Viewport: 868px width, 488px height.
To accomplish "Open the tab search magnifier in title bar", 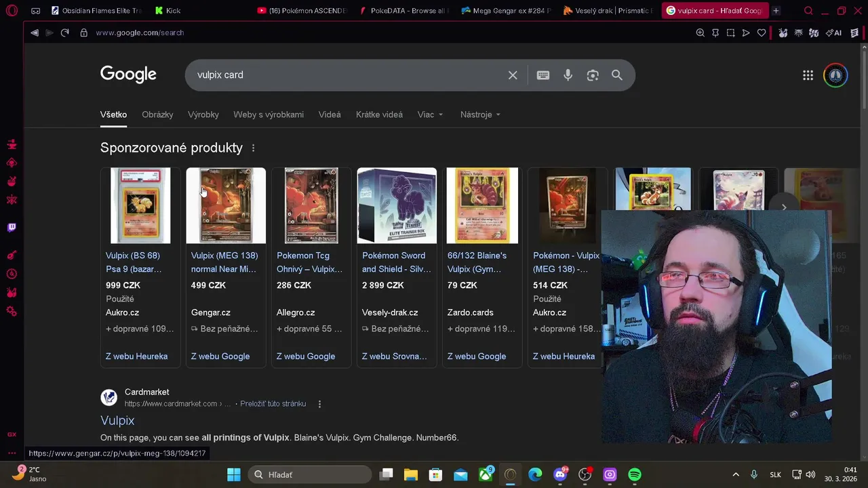I will coord(808,11).
